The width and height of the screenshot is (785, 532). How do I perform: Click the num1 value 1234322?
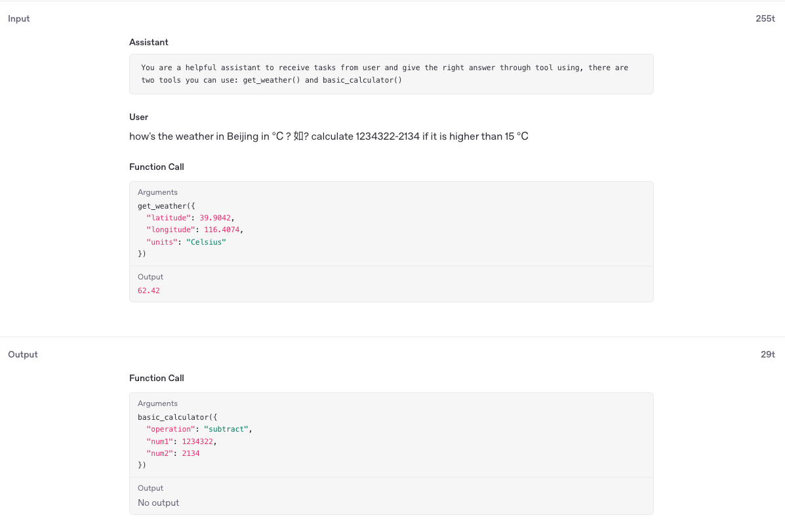point(197,441)
